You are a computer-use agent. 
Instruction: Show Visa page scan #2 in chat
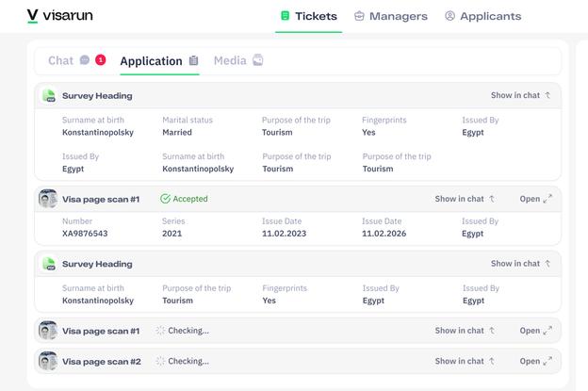point(465,361)
